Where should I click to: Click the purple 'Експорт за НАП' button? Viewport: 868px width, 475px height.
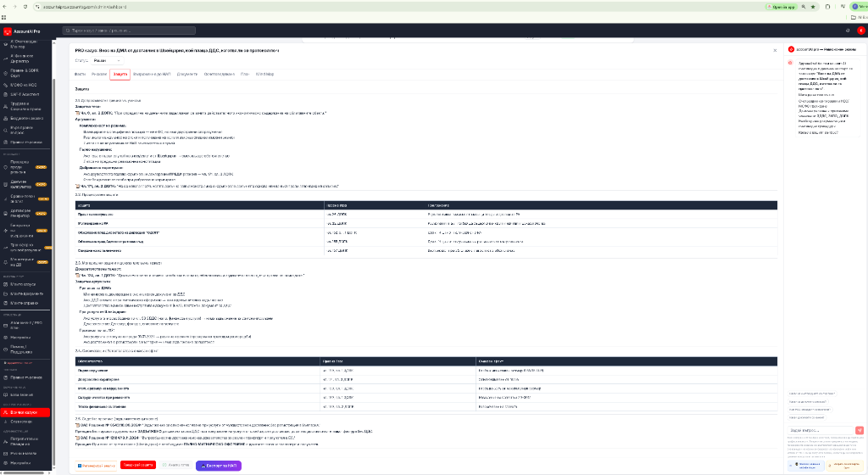coord(218,466)
